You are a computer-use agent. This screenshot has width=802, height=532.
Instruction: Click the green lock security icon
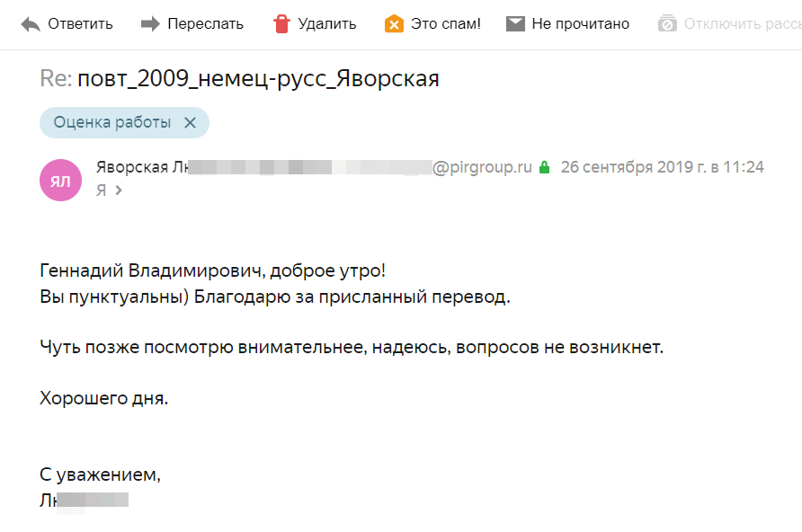(x=545, y=167)
